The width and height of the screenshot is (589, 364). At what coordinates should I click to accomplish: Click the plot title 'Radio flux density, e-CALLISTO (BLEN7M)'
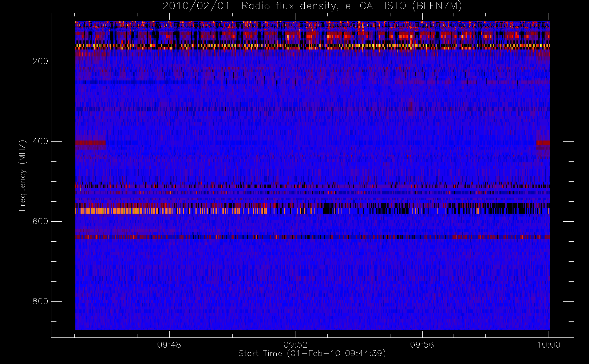(x=352, y=6)
